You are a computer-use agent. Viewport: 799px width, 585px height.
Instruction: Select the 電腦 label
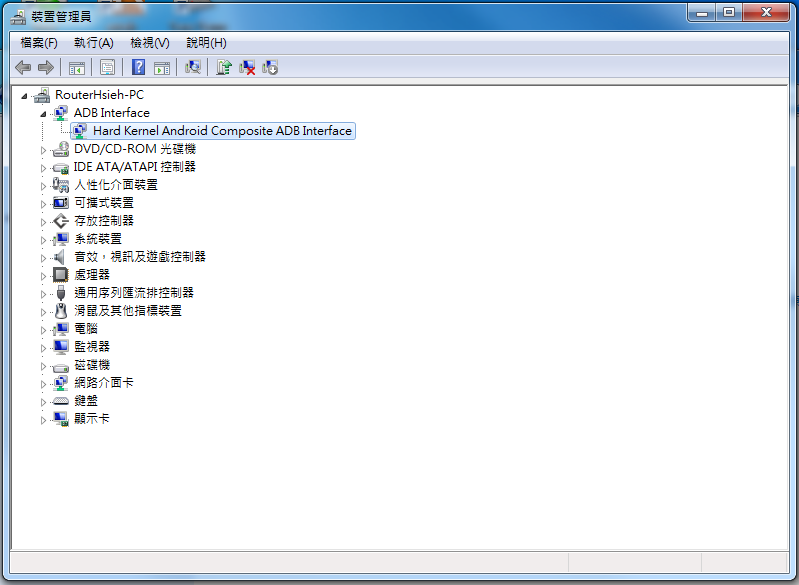(x=86, y=329)
